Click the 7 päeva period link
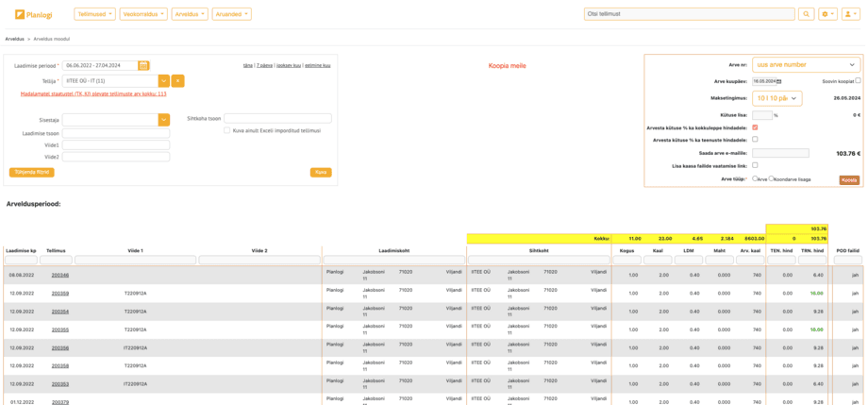 264,65
